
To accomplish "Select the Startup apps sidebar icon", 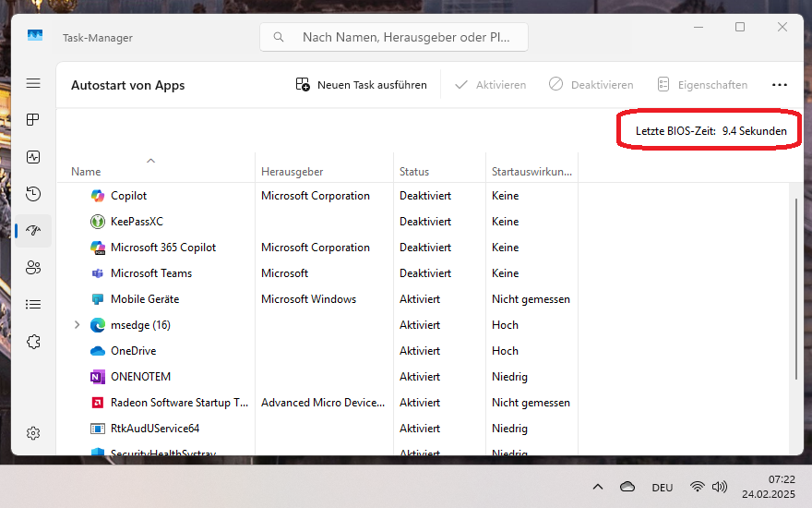I will point(33,231).
